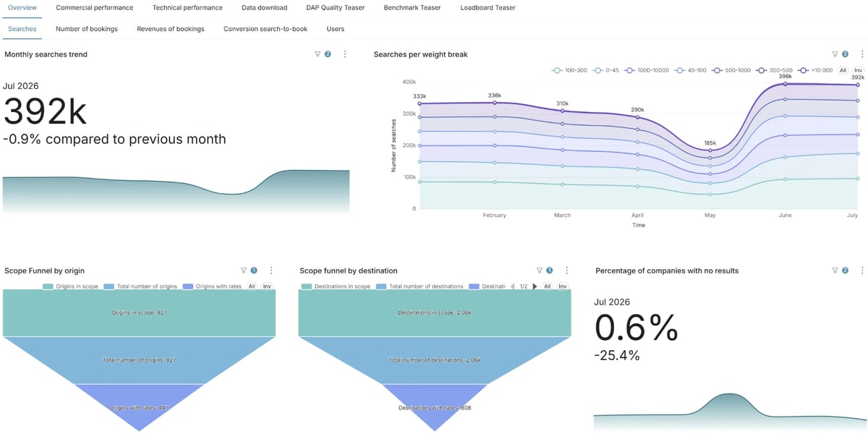Open the Loadboard Teaser tab
Viewport: 868px width, 434px height.
coord(488,7)
